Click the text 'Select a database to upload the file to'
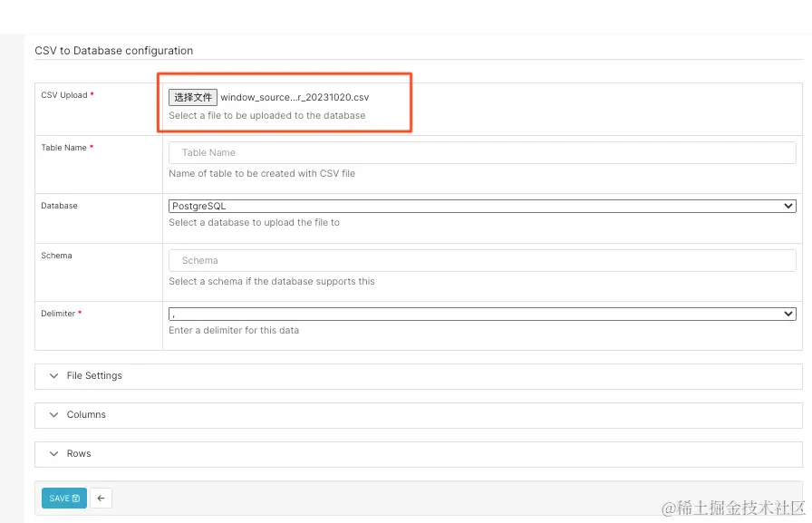812x523 pixels. click(x=255, y=223)
